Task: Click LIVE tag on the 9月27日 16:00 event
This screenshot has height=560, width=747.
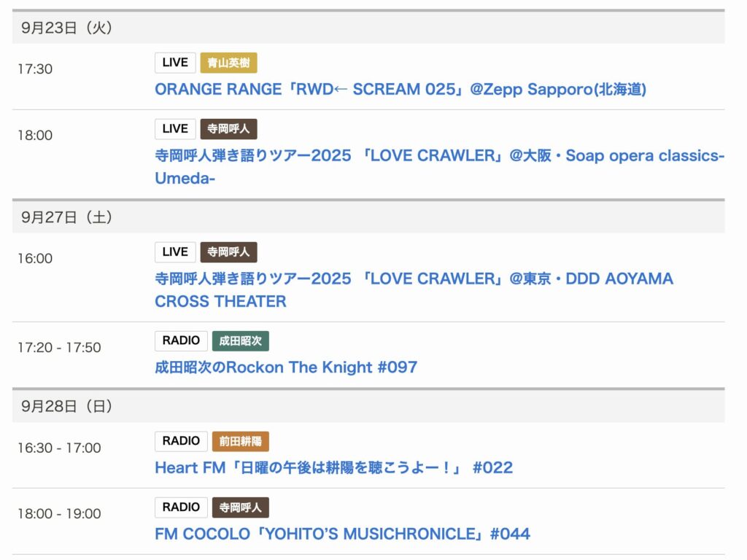Action: [175, 252]
